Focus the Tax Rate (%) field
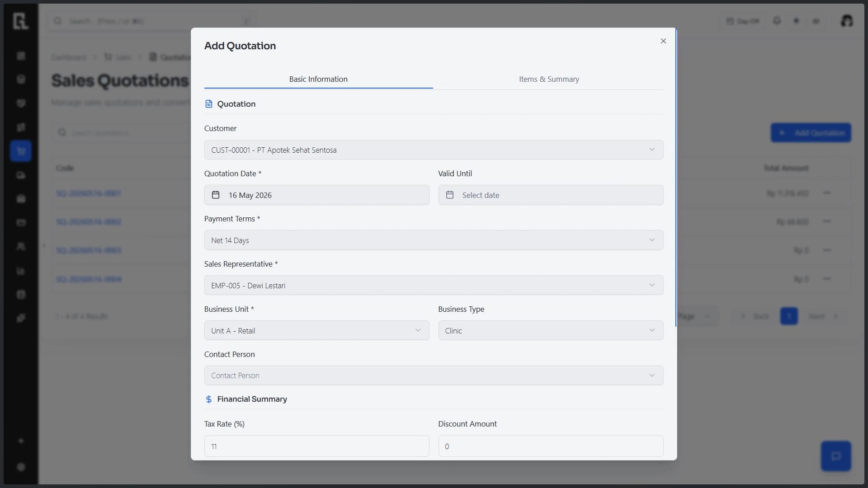 (x=316, y=446)
